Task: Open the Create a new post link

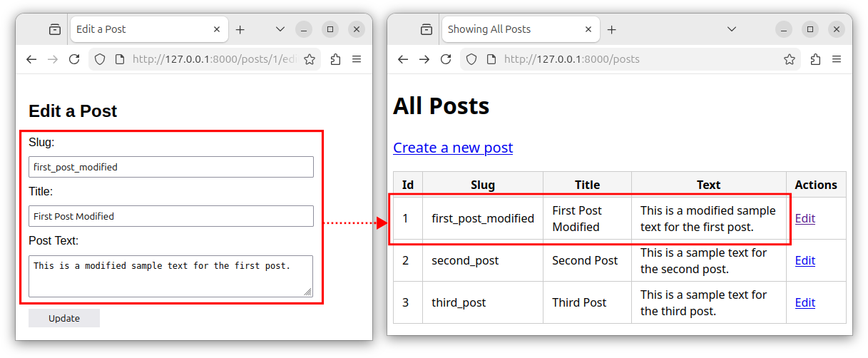Action: (x=453, y=148)
